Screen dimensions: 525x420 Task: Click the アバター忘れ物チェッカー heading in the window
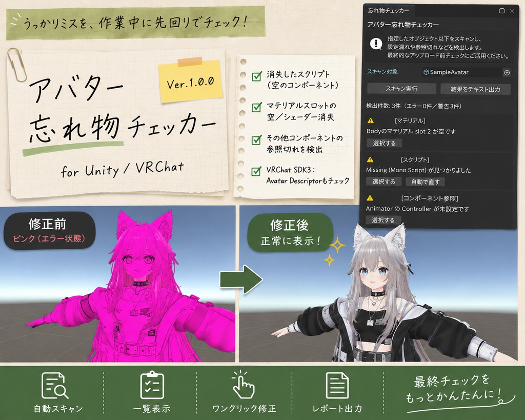pos(403,25)
